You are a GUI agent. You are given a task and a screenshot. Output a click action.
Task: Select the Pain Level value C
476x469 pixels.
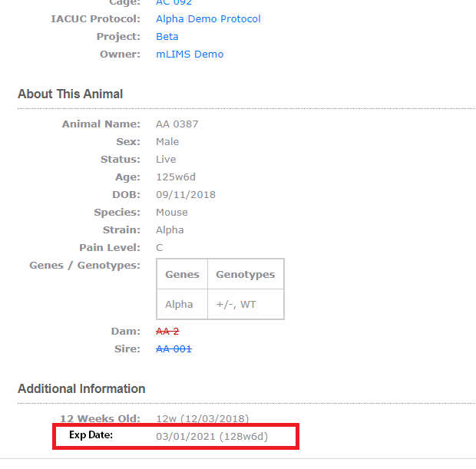160,248
